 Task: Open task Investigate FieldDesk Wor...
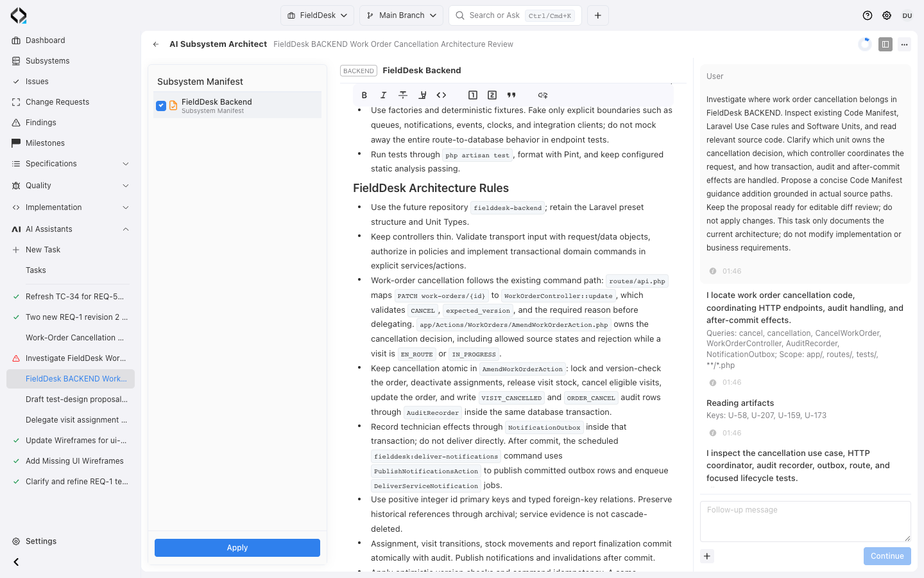click(71, 358)
